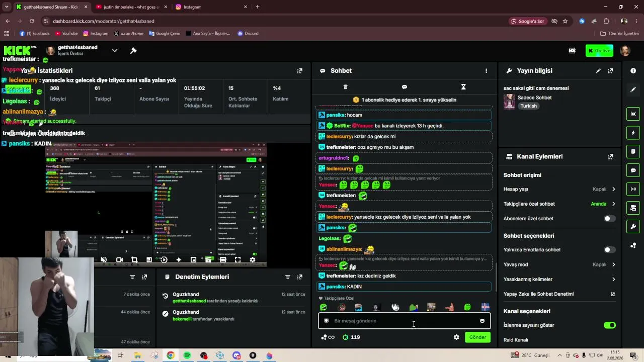The image size is (644, 362).
Task: Open chat settings gear icon
Action: pos(456,337)
